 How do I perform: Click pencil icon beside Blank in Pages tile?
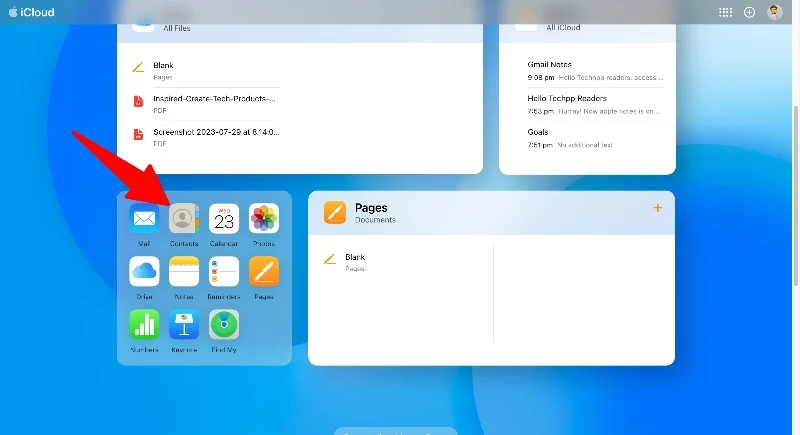(330, 260)
